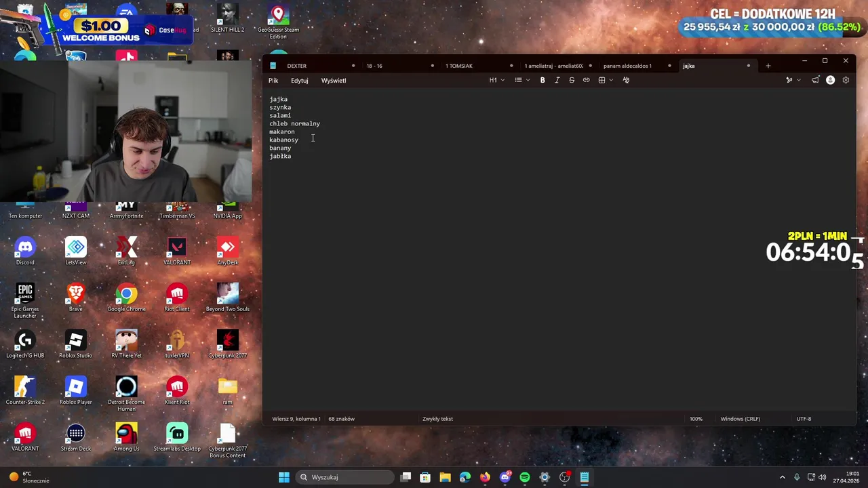Image resolution: width=868 pixels, height=488 pixels.
Task: Open Riot Client desktop icon
Action: tap(177, 298)
